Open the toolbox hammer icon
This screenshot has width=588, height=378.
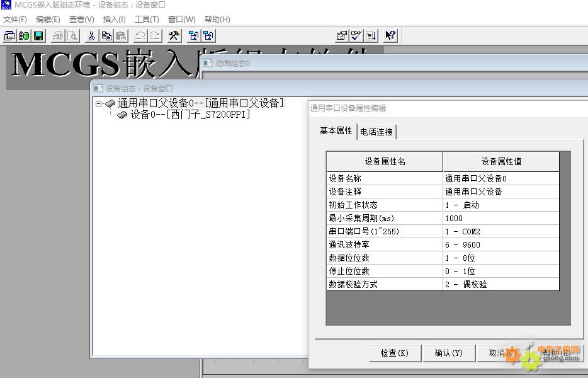click(x=174, y=36)
